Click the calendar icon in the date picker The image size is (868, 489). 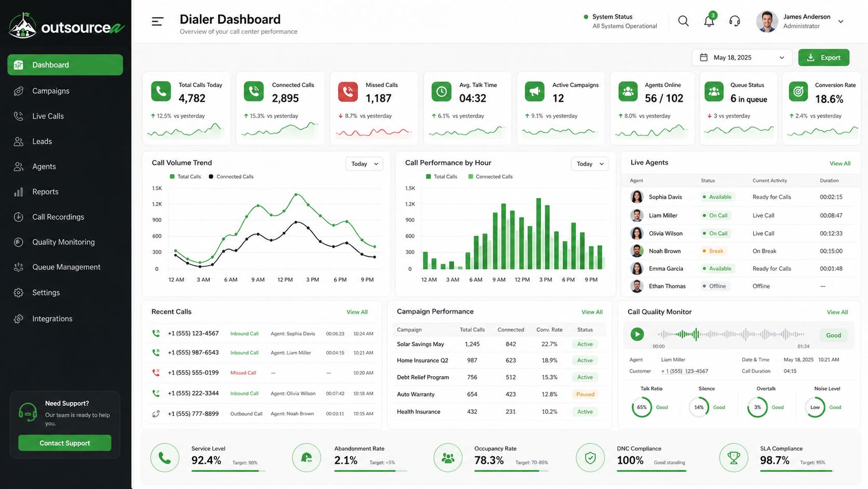(704, 58)
